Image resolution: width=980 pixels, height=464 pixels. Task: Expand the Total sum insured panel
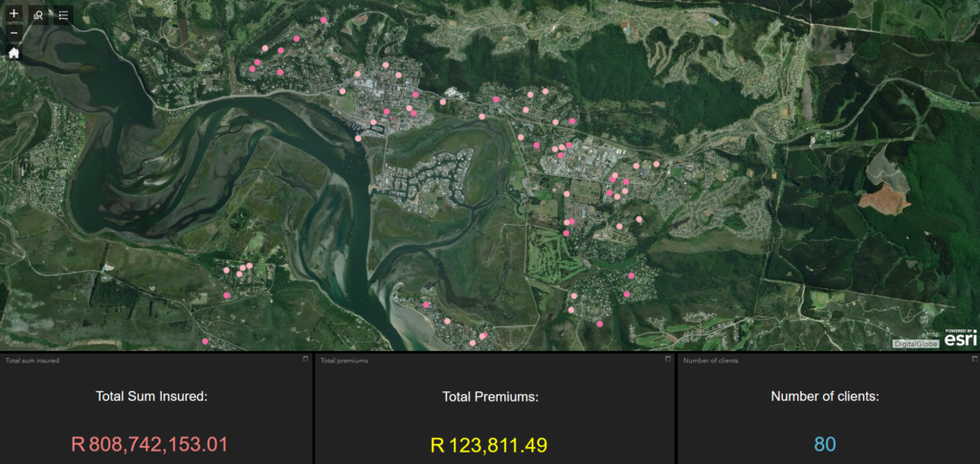[x=305, y=360]
